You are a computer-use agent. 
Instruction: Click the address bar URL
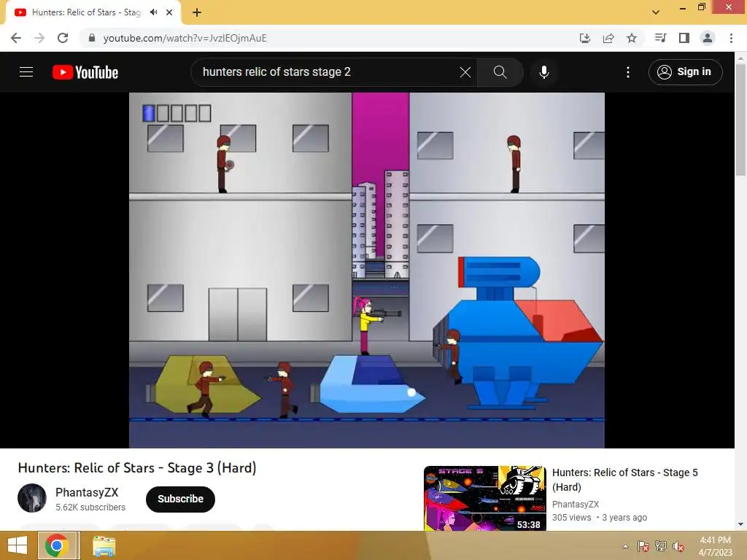185,38
